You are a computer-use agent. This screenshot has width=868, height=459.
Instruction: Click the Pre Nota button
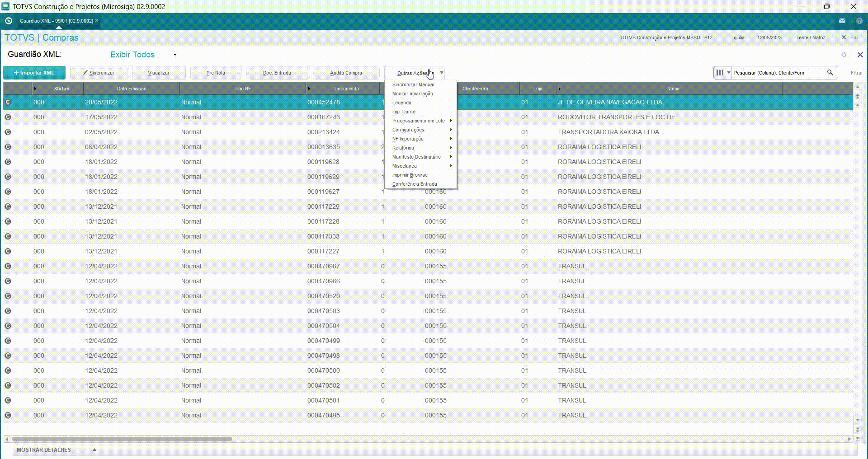(x=216, y=73)
